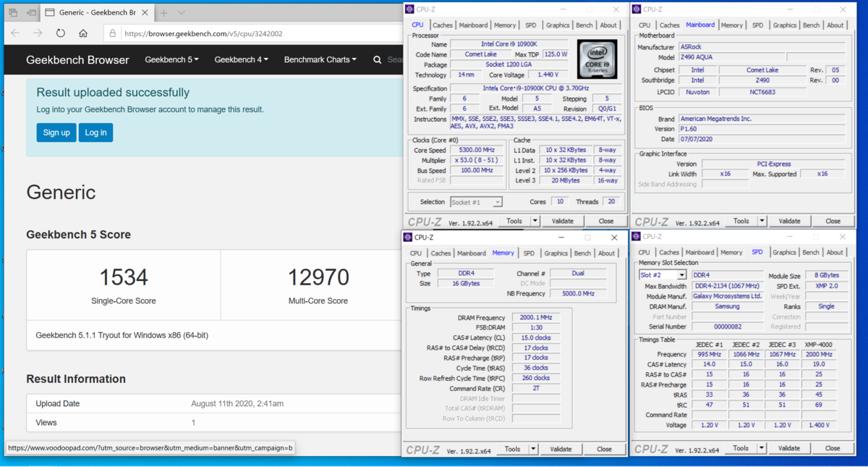Refresh the Geekbench page
Image resolution: width=868 pixels, height=467 pixels.
click(61, 33)
